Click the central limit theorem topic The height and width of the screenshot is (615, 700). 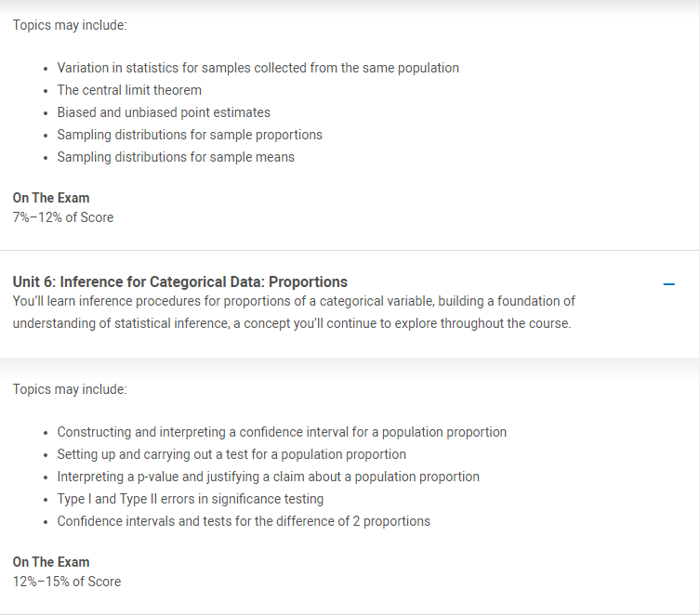point(129,90)
